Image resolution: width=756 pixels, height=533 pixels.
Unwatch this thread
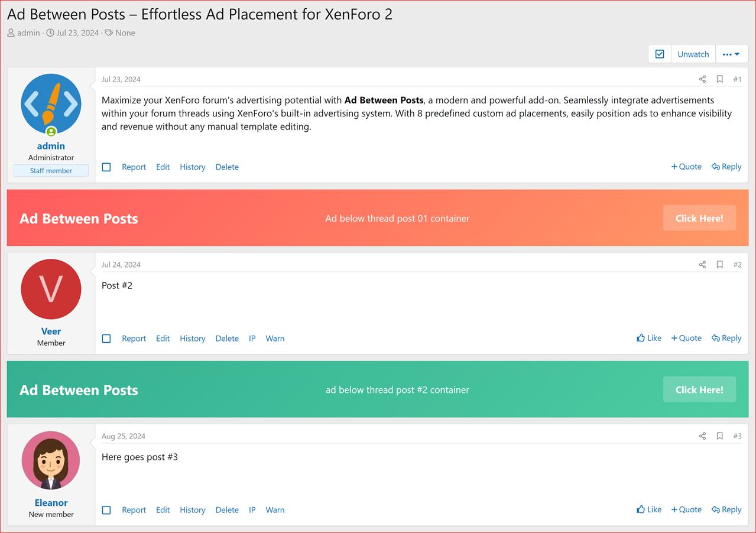[693, 53]
